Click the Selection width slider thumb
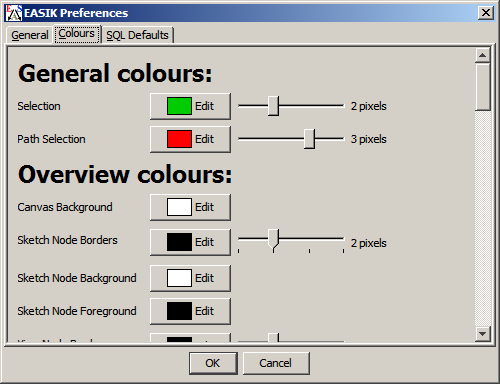The width and height of the screenshot is (500, 384). click(x=273, y=106)
